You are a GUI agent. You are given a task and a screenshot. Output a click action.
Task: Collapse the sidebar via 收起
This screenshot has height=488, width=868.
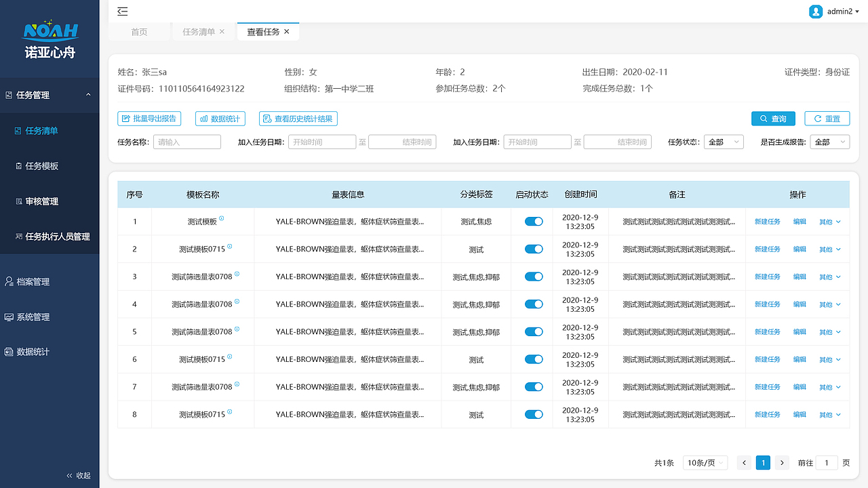pos(79,476)
